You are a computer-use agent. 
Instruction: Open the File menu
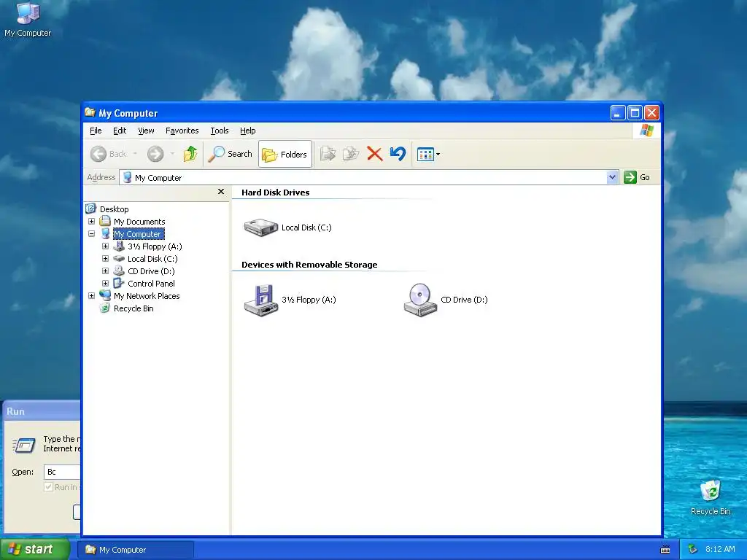point(96,131)
